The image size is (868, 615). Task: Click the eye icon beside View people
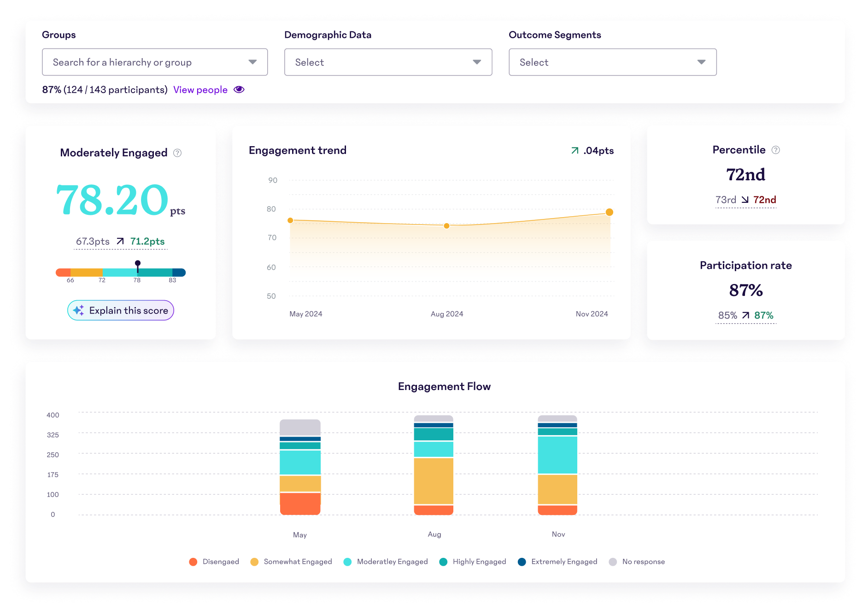pyautogui.click(x=239, y=89)
